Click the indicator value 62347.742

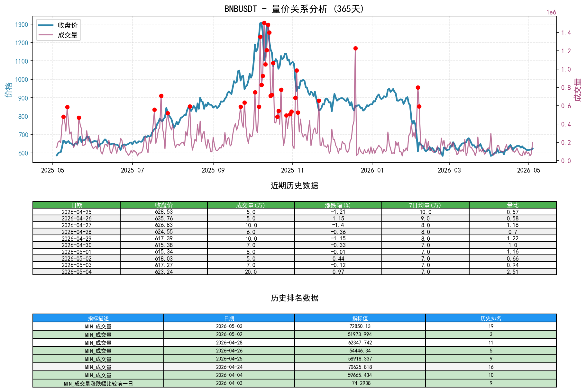(360, 343)
